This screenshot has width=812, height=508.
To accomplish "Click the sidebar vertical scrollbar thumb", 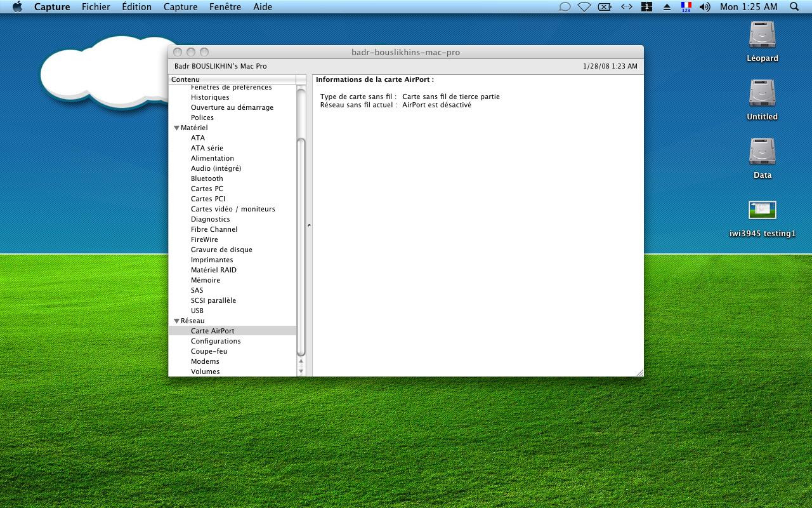I will [301, 248].
